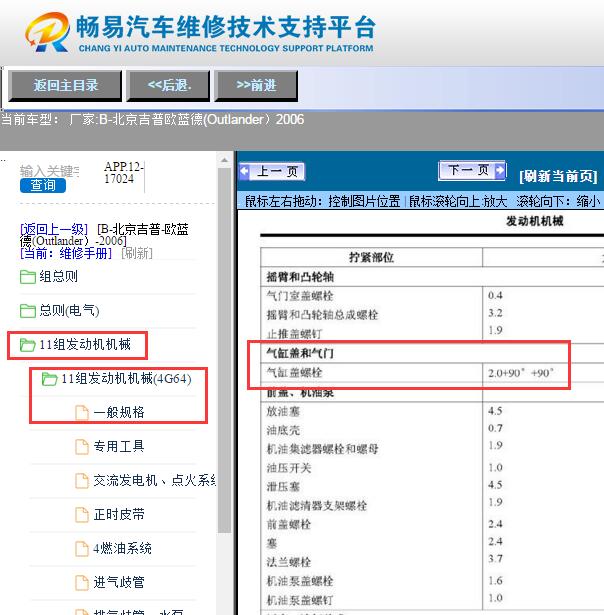Go to next page with 下一页
604x615 pixels.
coord(472,170)
